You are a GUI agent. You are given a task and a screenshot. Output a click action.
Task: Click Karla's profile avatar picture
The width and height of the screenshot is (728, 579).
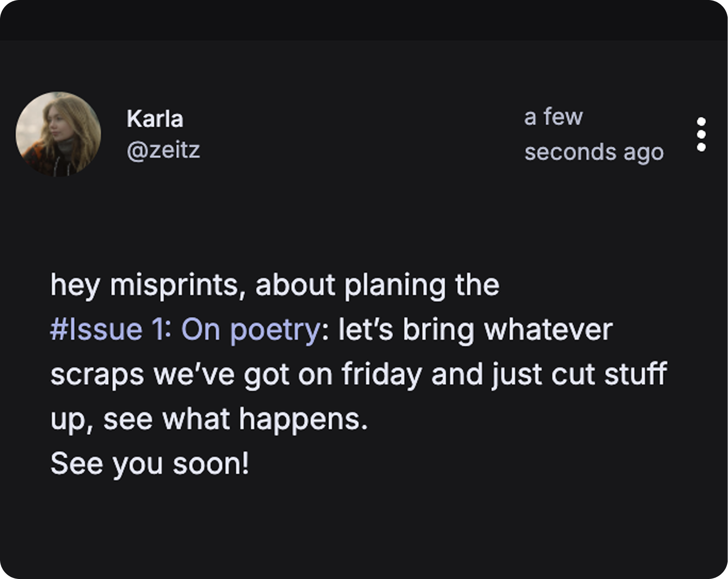tap(58, 134)
